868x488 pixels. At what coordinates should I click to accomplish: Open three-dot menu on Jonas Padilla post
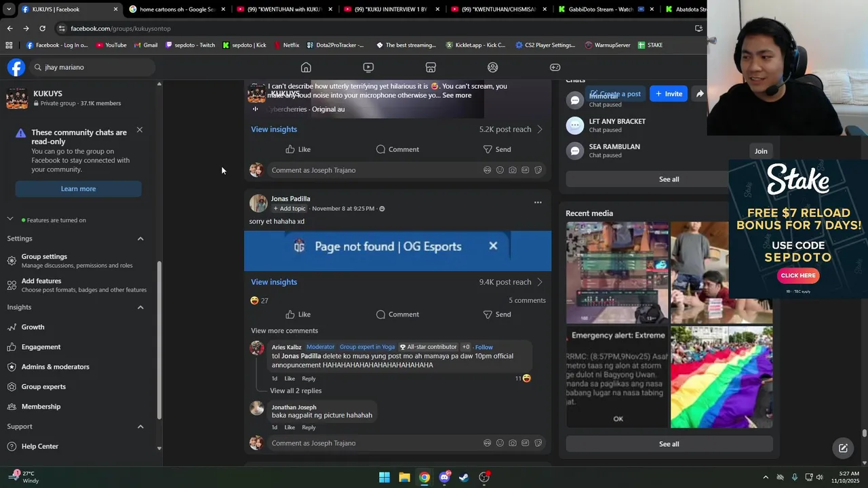pyautogui.click(x=538, y=202)
